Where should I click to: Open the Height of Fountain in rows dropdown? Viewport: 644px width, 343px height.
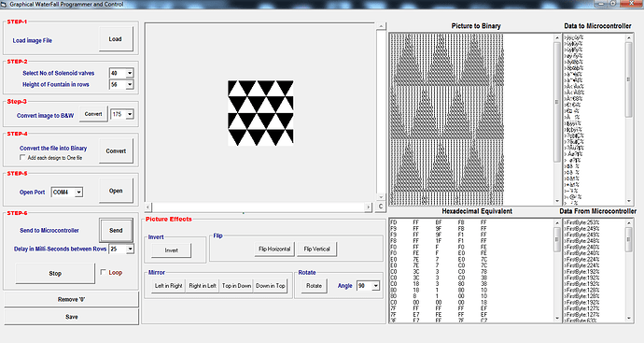[x=130, y=84]
